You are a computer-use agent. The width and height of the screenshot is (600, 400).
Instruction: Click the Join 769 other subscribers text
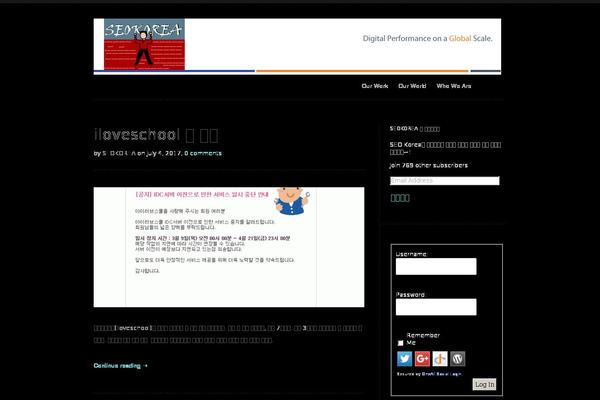[429, 165]
